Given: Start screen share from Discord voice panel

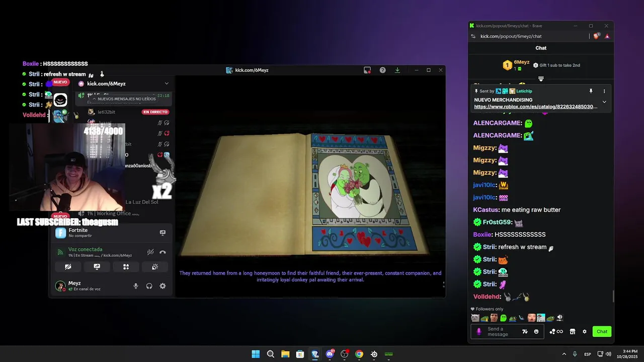Looking at the screenshot, I should pos(97,267).
